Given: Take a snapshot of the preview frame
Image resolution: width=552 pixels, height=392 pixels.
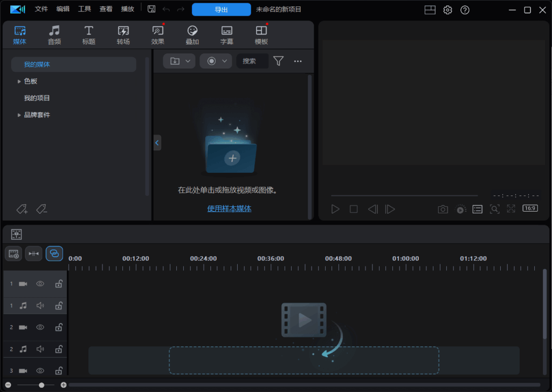Looking at the screenshot, I should point(443,209).
